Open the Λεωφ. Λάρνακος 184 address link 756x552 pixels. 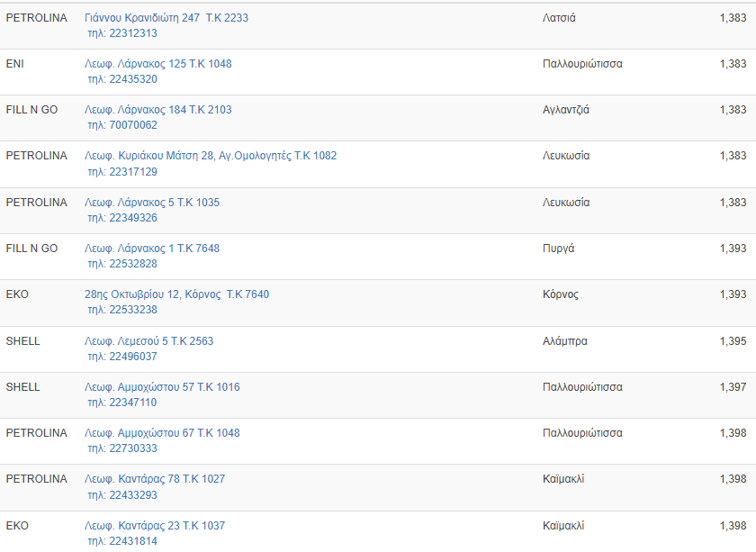157,110
